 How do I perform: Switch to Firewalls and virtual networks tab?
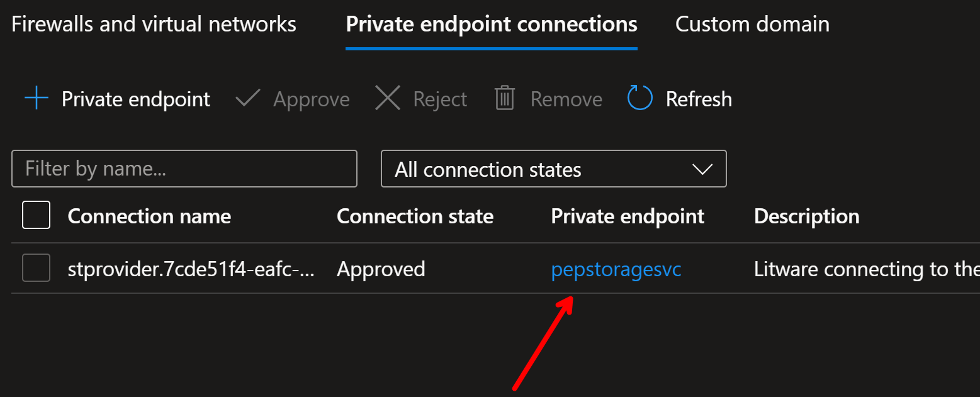click(154, 25)
